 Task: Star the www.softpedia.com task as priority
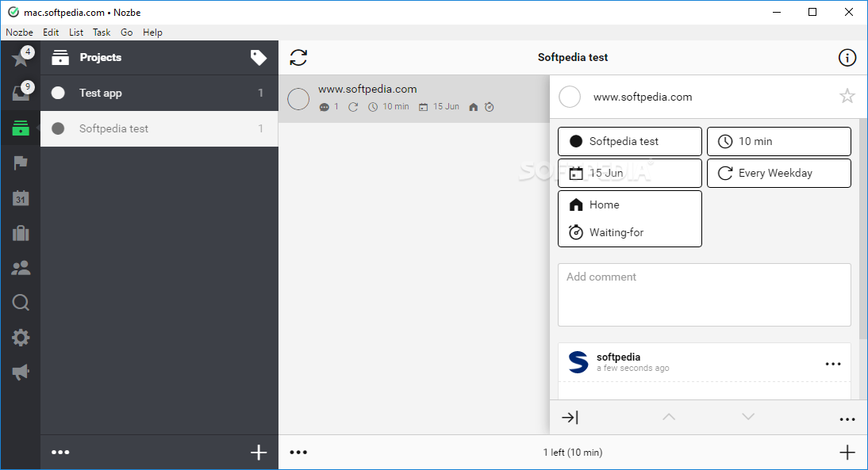tap(847, 96)
